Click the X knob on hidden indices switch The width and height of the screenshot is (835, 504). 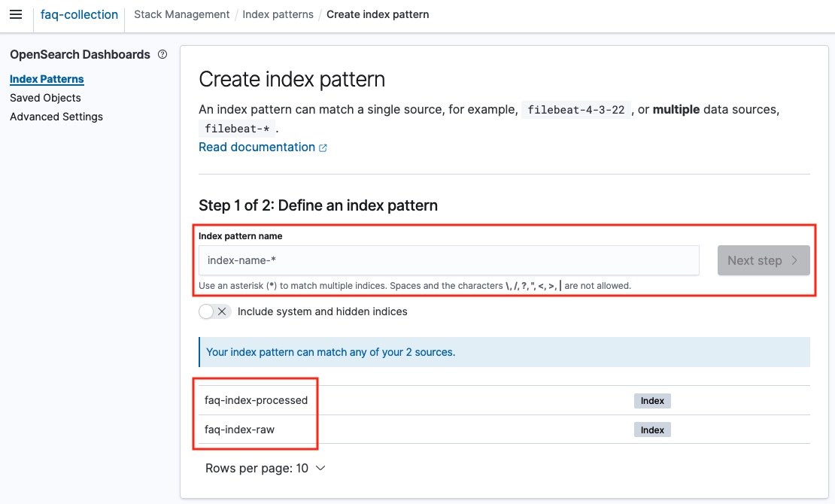[x=222, y=311]
